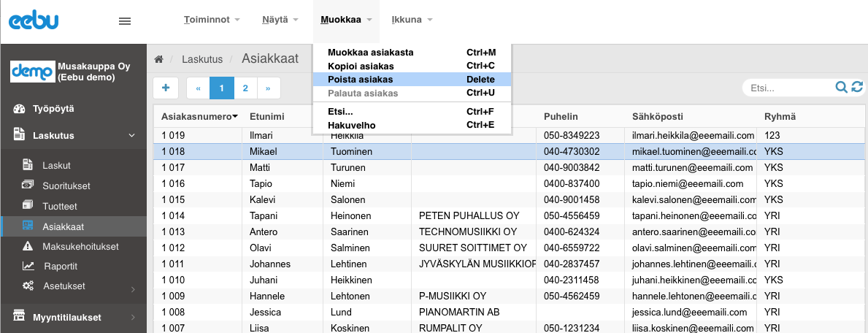Click the home breadcrumb icon
868x333 pixels.
(159, 58)
